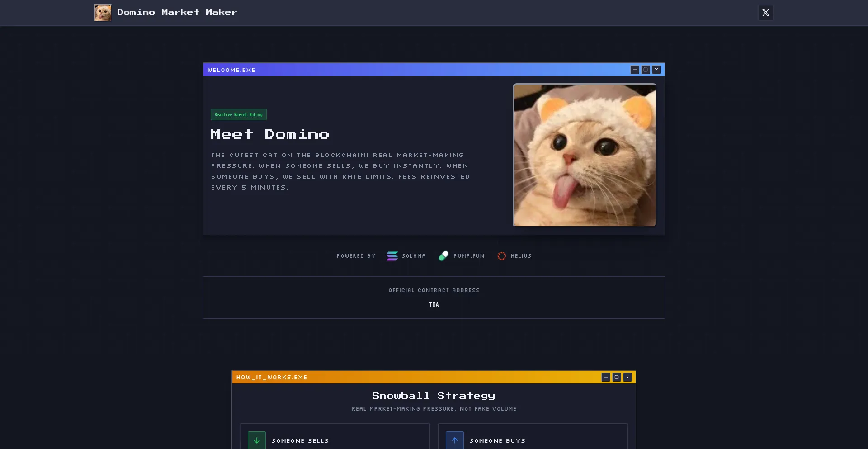
Task: Click the Solana logo icon
Action: pyautogui.click(x=392, y=256)
